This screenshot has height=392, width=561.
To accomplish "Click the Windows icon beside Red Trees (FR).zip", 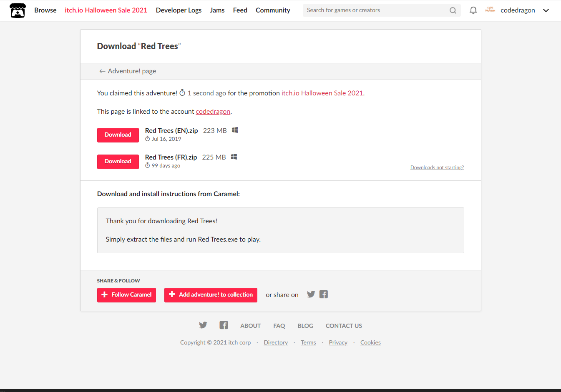I will (x=234, y=157).
